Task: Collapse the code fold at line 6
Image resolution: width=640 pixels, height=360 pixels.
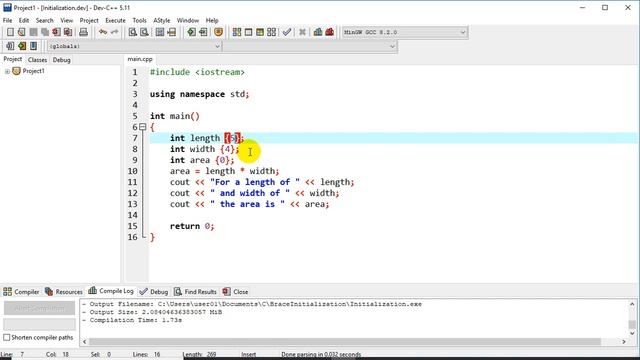Action: 142,127
